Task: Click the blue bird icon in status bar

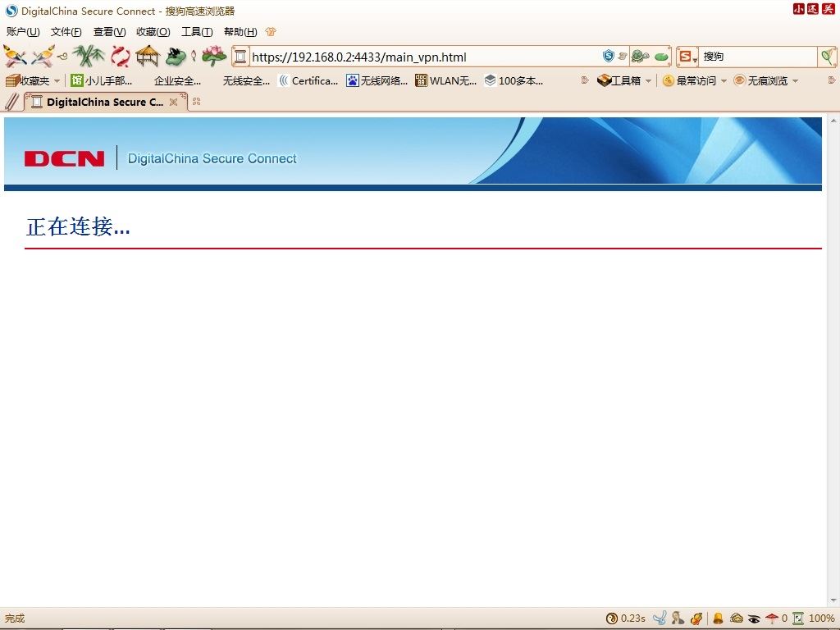Action: [660, 619]
